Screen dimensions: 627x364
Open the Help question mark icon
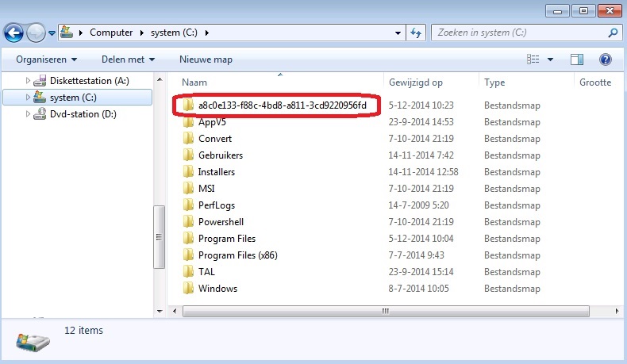click(x=605, y=59)
